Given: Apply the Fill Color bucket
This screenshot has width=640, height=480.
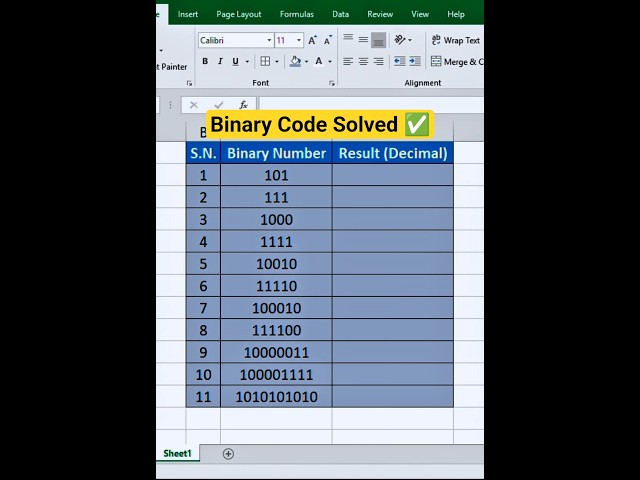Looking at the screenshot, I should pos(295,61).
